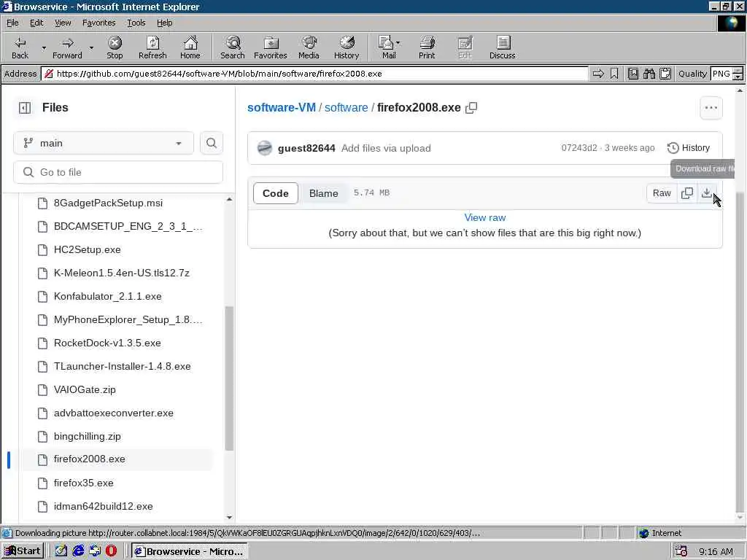Click the Start button on taskbar

[23, 551]
